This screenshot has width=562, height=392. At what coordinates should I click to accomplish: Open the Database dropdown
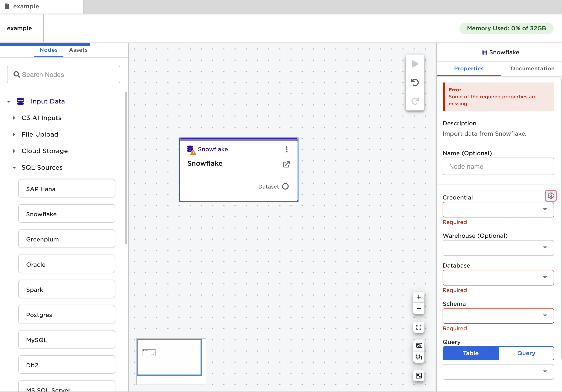click(x=498, y=278)
